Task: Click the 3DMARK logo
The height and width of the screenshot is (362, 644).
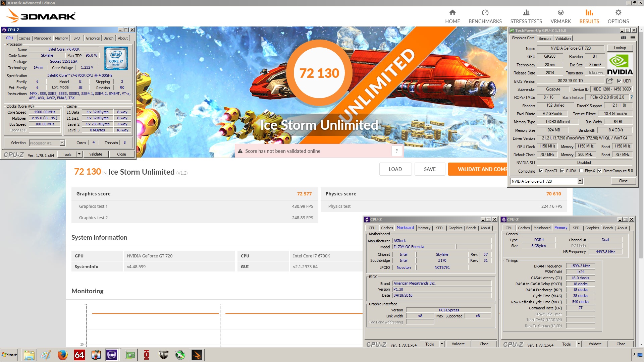Action: (41, 16)
